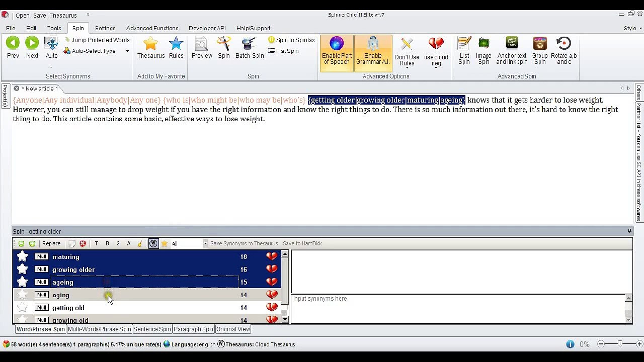
Task: Open the Style dropdown
Action: tap(632, 28)
